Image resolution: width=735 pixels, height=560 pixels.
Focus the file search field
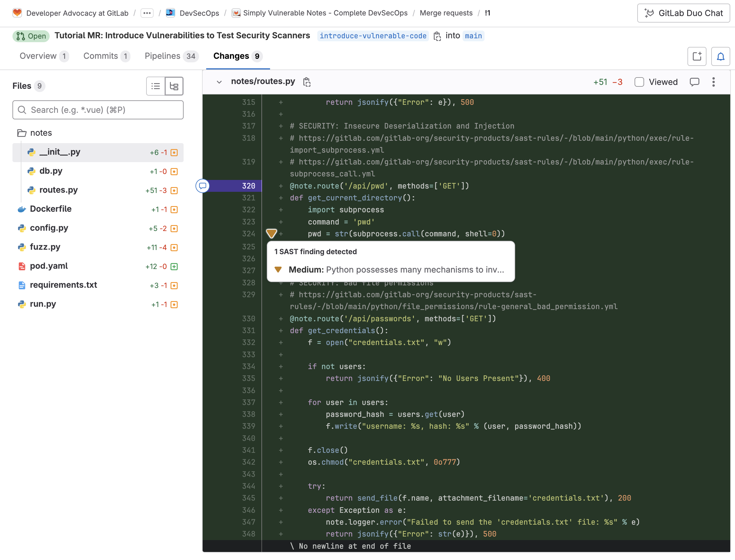click(98, 110)
